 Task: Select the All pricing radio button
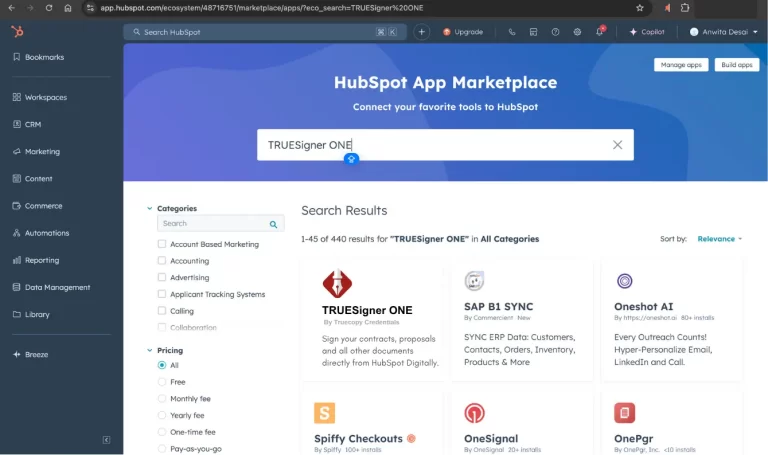pos(162,365)
